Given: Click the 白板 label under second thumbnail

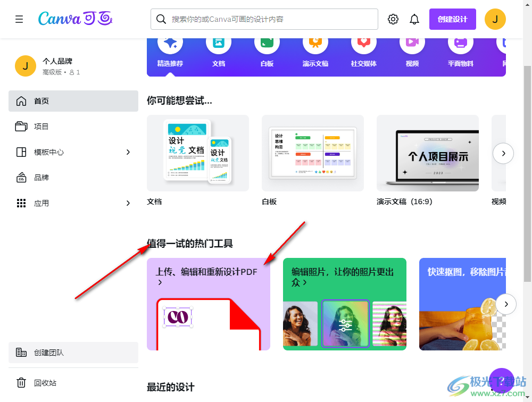Looking at the screenshot, I should (x=269, y=202).
